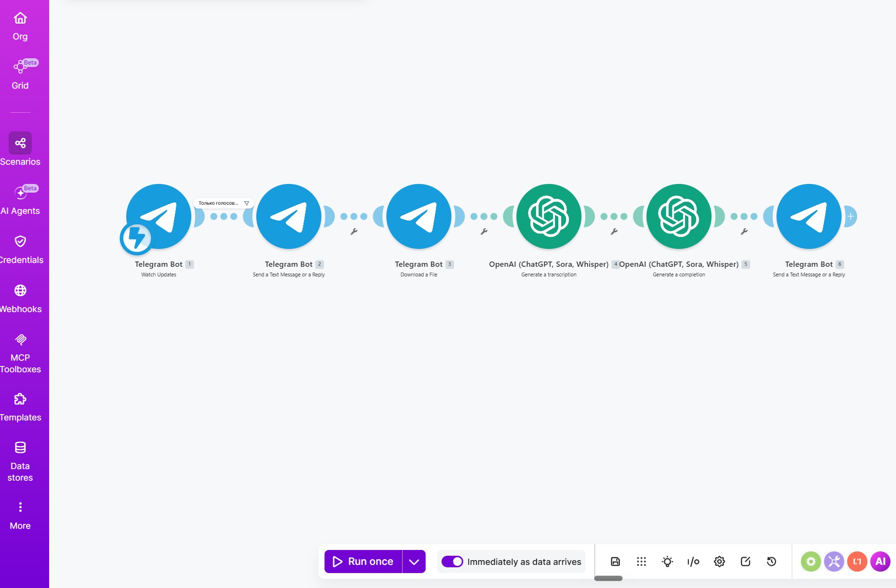Toggle Immediately as data arrives scheduling
Screen dimensions: 896x588
pyautogui.click(x=452, y=562)
